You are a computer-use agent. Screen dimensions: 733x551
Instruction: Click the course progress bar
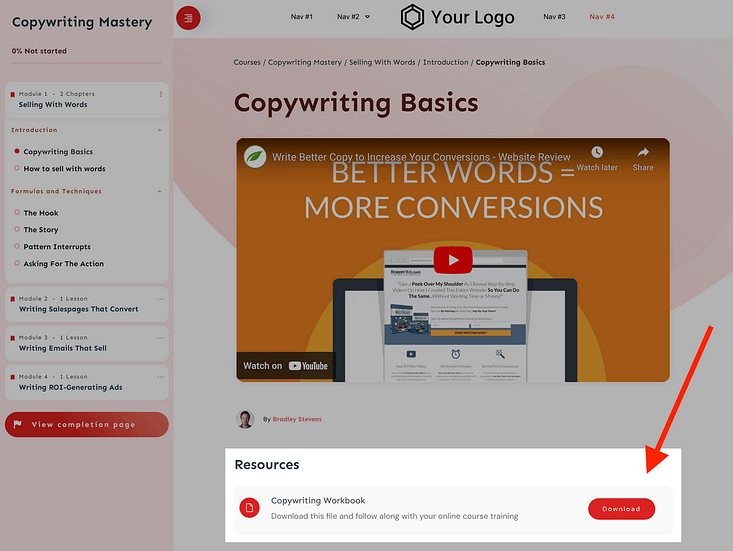[86, 63]
